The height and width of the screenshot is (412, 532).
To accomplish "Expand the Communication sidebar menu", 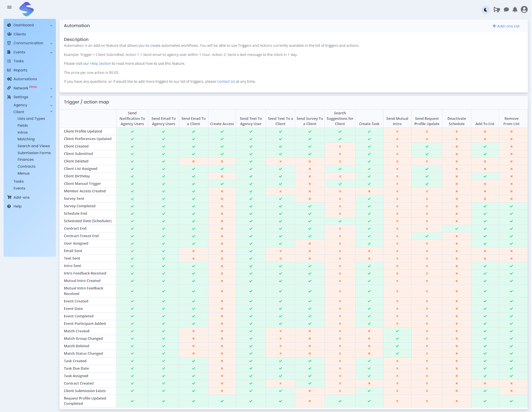I will pos(28,43).
